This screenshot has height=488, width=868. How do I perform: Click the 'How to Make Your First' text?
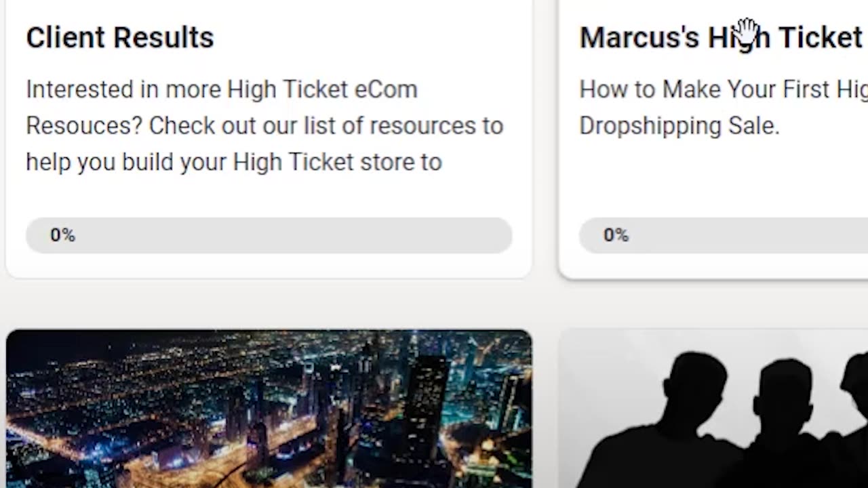click(705, 89)
